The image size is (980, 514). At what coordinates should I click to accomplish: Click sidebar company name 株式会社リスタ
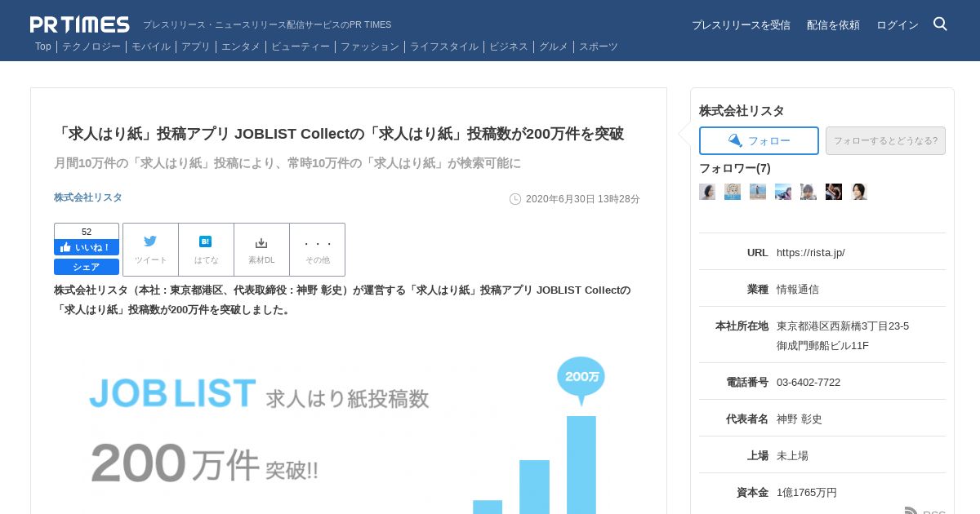(742, 111)
